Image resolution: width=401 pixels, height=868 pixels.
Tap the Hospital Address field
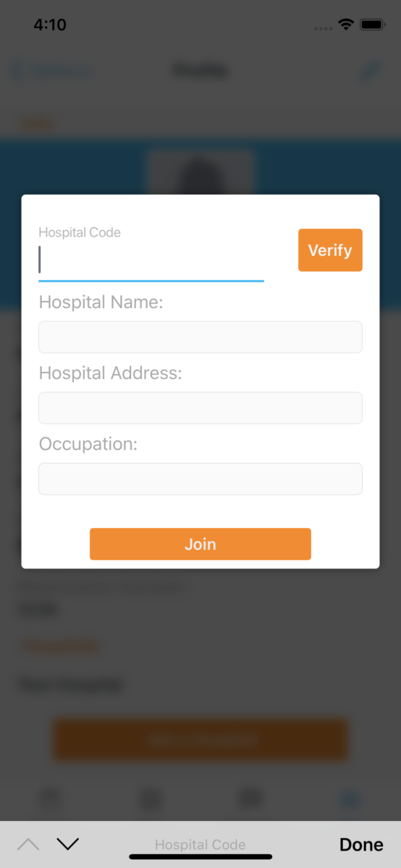tap(200, 408)
